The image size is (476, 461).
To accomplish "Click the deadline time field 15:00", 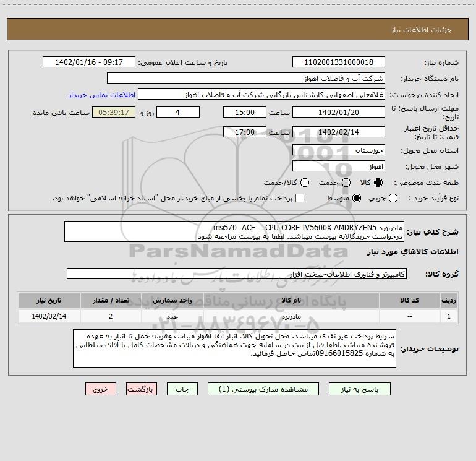I will (x=245, y=112).
